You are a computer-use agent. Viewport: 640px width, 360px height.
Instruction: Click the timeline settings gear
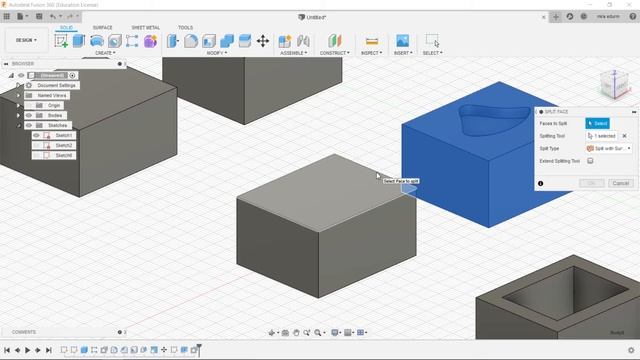point(631,350)
